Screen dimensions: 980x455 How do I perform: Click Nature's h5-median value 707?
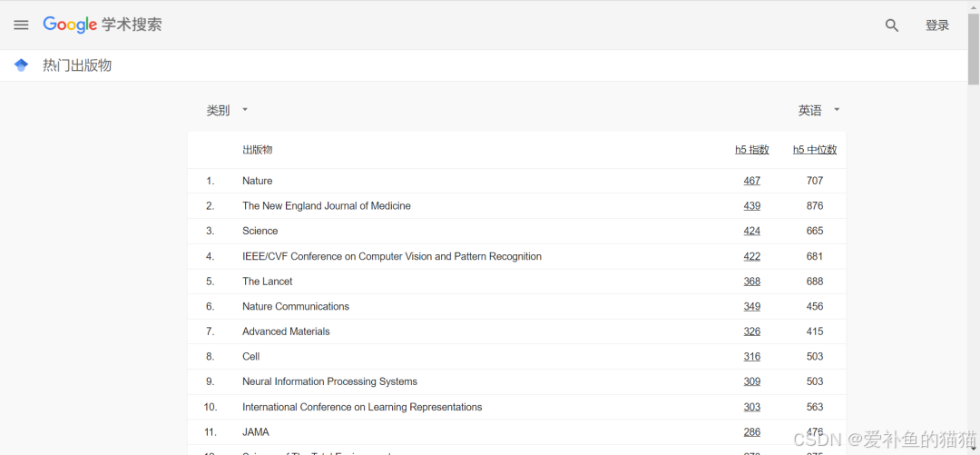point(814,181)
